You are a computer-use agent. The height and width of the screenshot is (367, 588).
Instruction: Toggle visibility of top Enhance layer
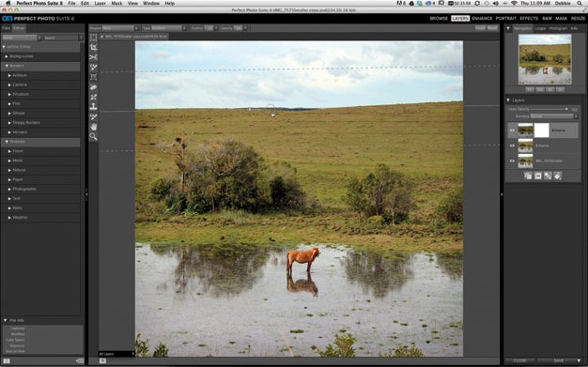coord(512,130)
